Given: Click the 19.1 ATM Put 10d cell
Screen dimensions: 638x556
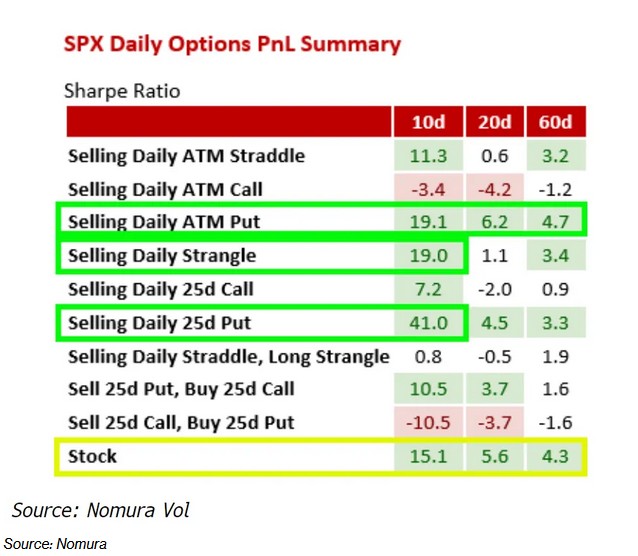Looking at the screenshot, I should pos(428,222).
